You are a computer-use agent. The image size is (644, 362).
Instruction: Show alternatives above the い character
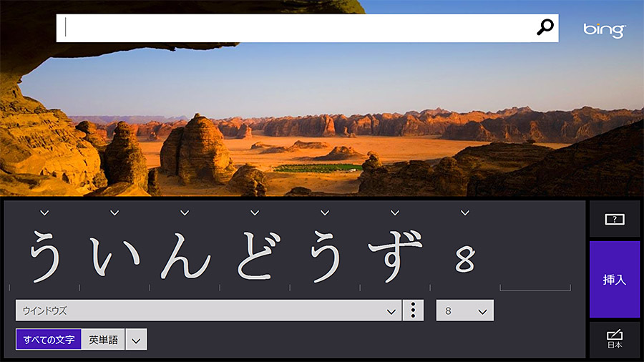(114, 212)
